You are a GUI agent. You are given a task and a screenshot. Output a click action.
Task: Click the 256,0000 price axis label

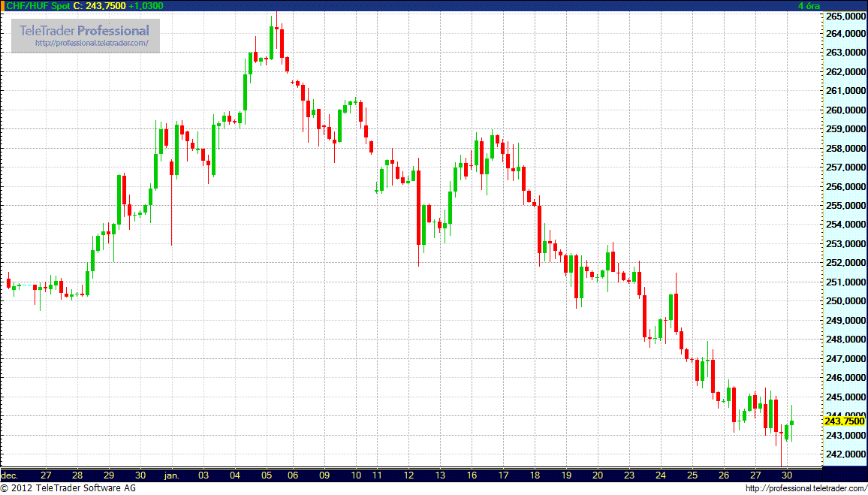(x=846, y=186)
